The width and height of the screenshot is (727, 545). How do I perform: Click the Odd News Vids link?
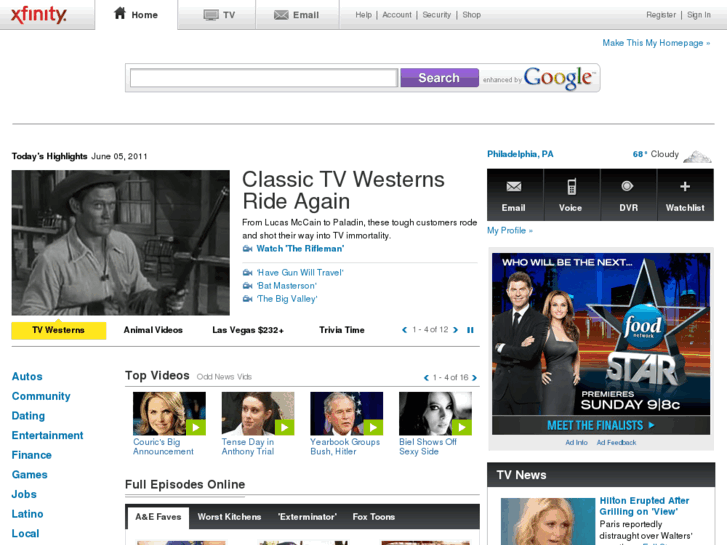(x=224, y=377)
